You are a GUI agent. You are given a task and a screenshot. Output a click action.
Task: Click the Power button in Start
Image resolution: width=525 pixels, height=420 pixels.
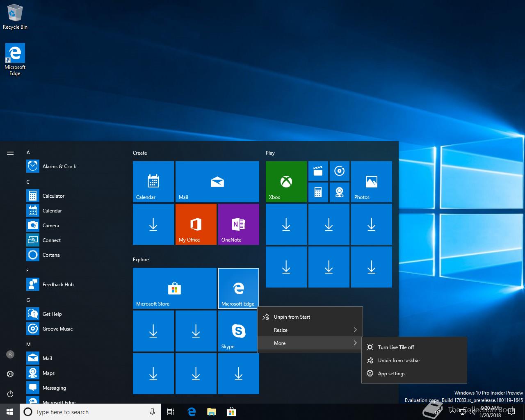point(10,394)
